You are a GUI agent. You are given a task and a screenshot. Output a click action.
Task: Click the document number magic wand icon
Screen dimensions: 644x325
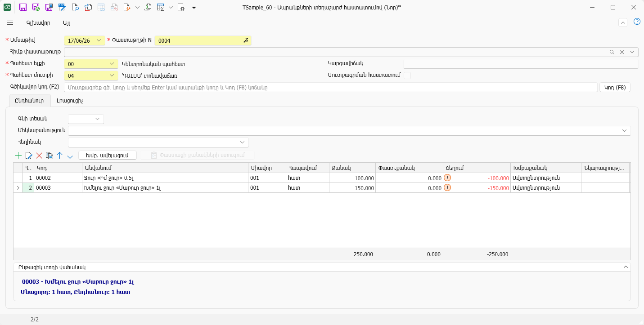[x=246, y=40]
